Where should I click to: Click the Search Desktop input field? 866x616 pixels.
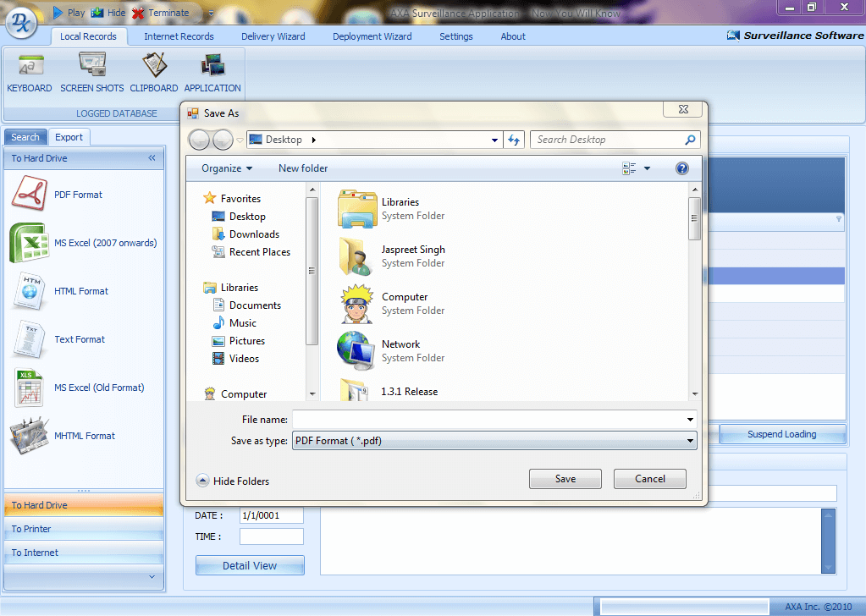(610, 140)
